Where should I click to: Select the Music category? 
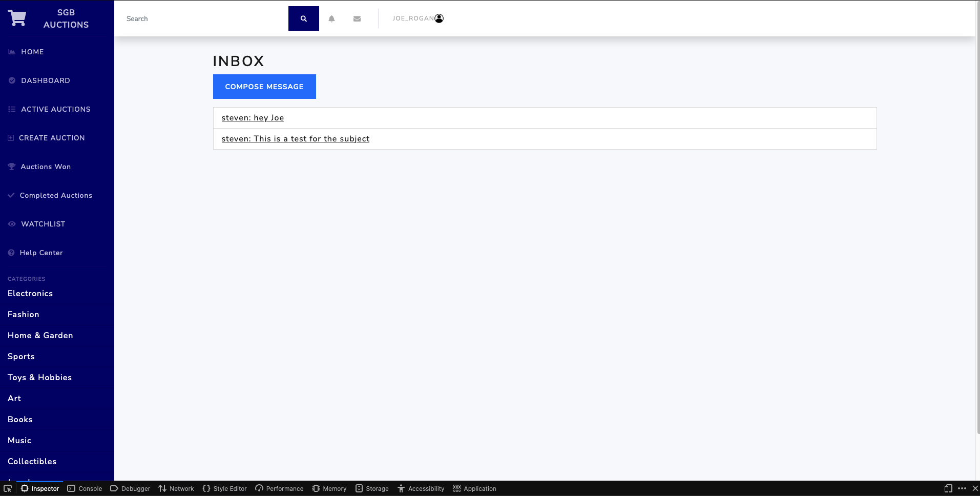click(19, 441)
